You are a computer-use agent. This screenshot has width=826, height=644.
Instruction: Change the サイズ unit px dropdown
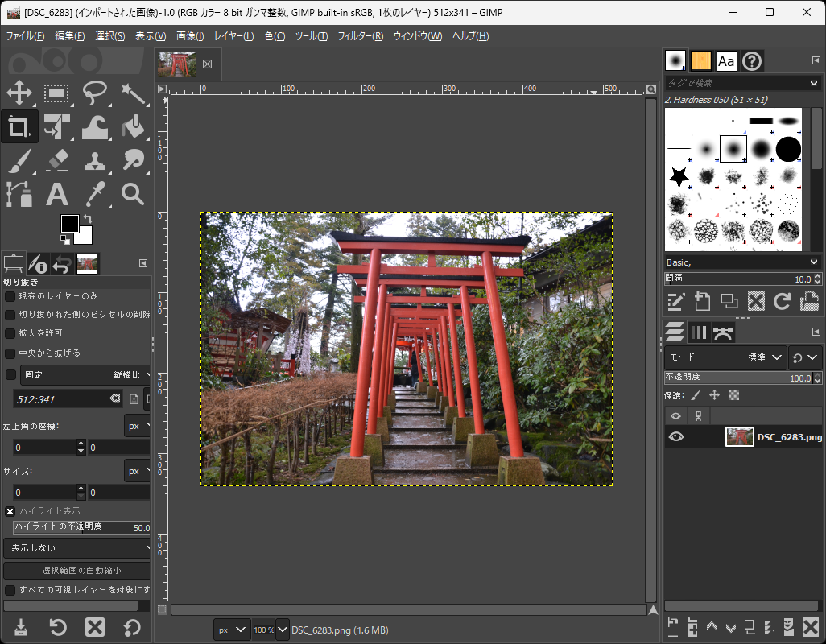click(135, 471)
